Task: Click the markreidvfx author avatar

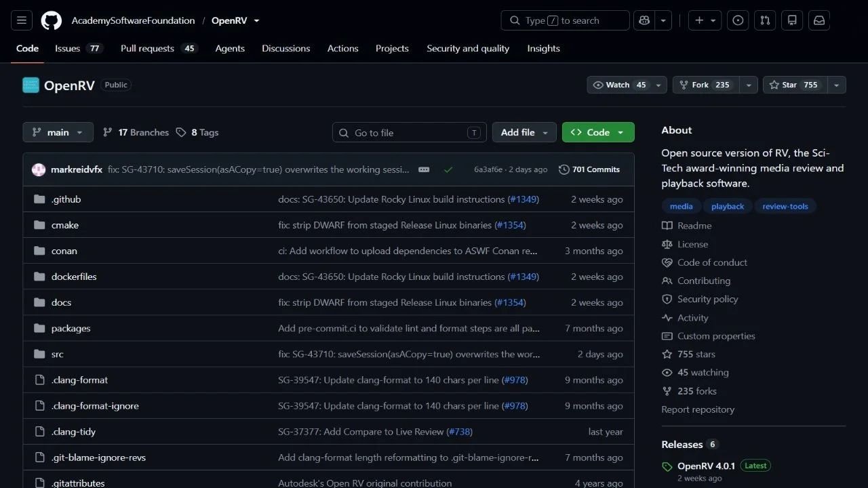Action: (x=39, y=169)
